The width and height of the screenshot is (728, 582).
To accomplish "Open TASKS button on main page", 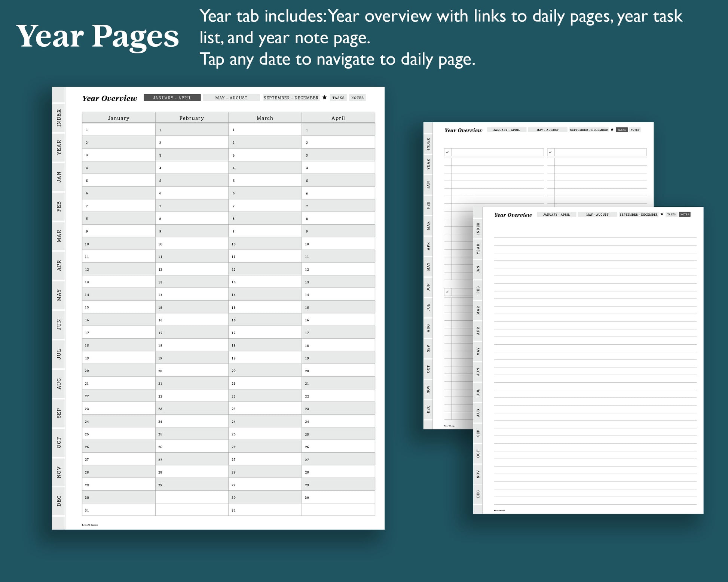I will (x=338, y=98).
